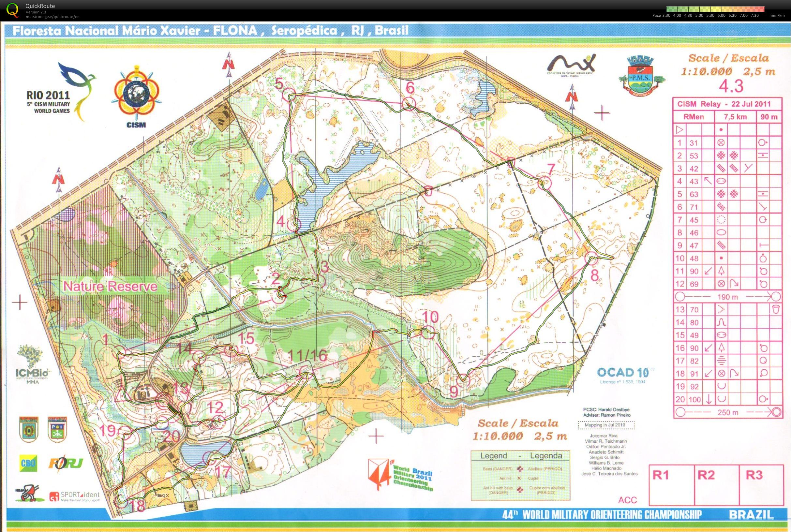
Task: Click the mapper name 'Jocemar Riva'
Action: tap(604, 436)
